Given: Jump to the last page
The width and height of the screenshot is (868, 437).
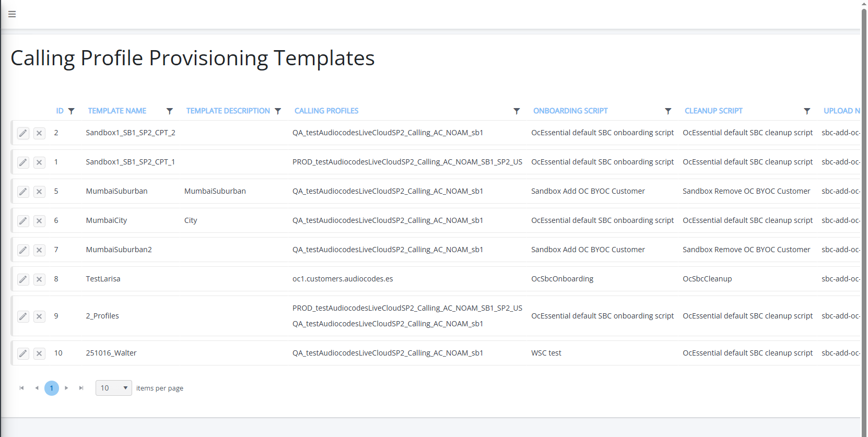Looking at the screenshot, I should (x=81, y=388).
